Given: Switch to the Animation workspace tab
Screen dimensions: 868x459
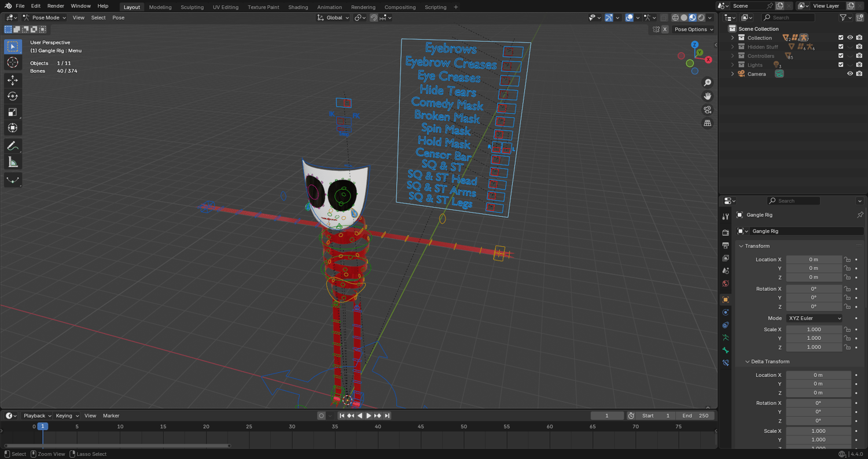Looking at the screenshot, I should tap(329, 7).
